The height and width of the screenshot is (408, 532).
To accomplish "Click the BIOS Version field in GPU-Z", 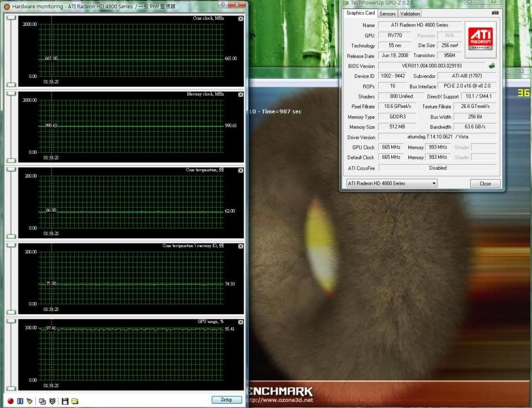I will pos(432,66).
